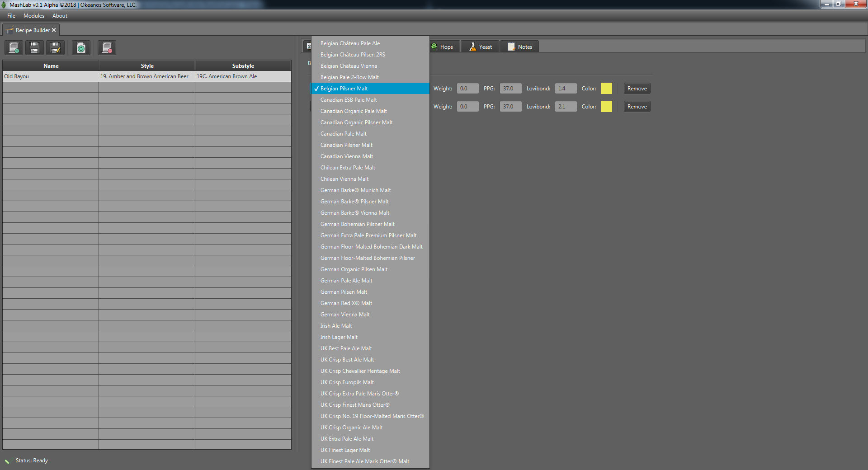Refresh recipes with the green reload icon

[81, 47]
